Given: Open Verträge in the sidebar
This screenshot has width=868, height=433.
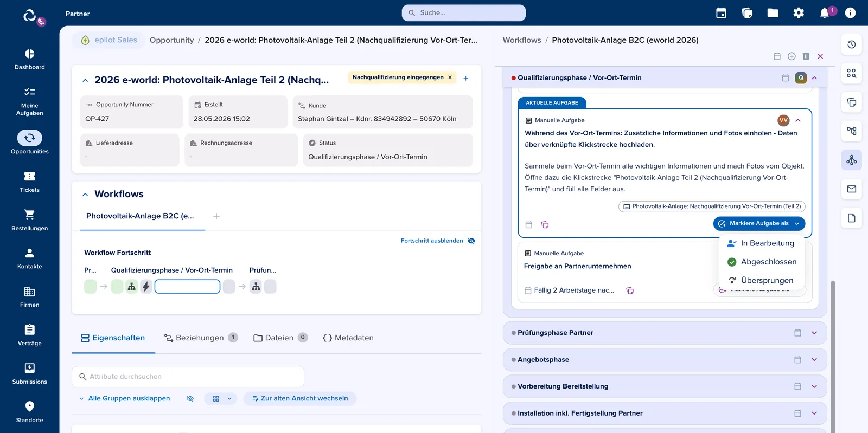Looking at the screenshot, I should coord(29,335).
